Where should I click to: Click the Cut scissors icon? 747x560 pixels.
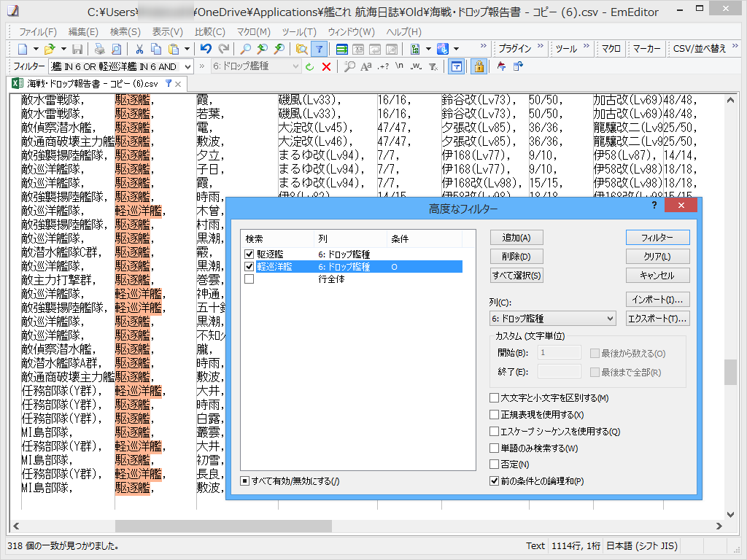click(x=139, y=49)
